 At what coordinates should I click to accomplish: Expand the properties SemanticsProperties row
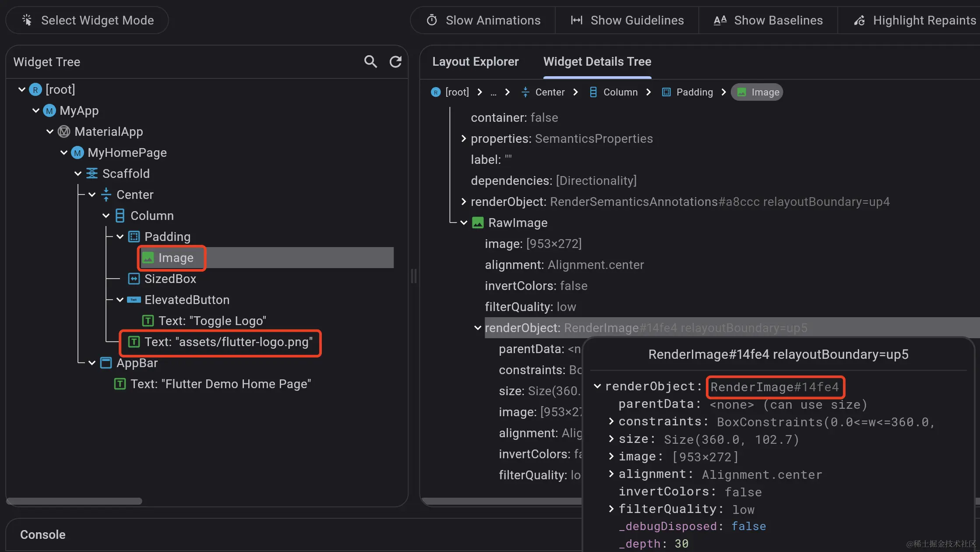point(464,138)
